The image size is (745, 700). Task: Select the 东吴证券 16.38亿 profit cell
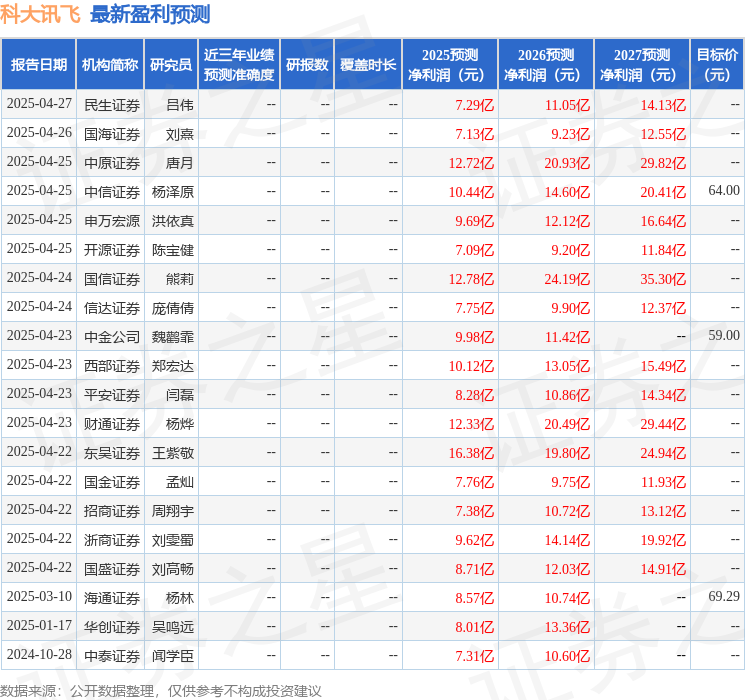471,453
